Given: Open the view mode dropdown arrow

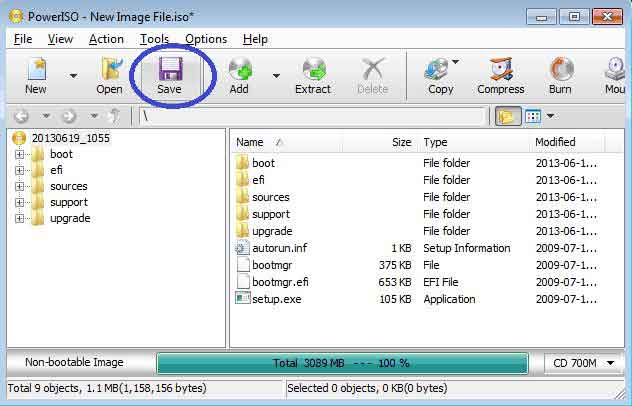Looking at the screenshot, I should pyautogui.click(x=551, y=117).
